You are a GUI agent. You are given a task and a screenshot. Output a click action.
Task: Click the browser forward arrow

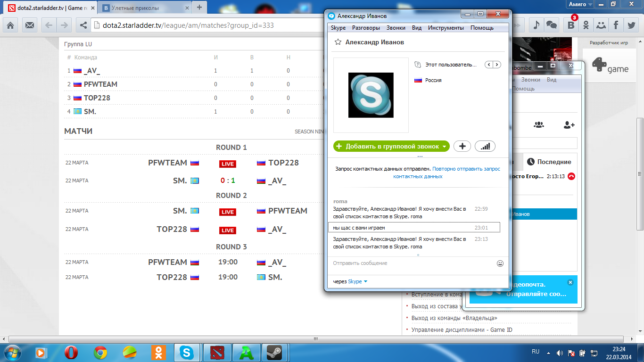(x=64, y=25)
